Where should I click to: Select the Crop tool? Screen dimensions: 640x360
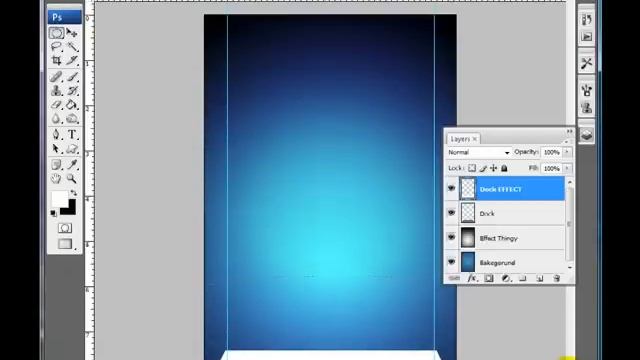point(56,60)
